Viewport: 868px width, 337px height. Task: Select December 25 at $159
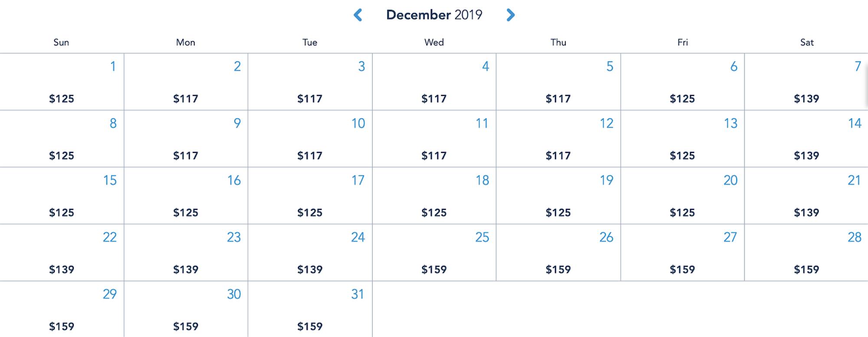[434, 253]
